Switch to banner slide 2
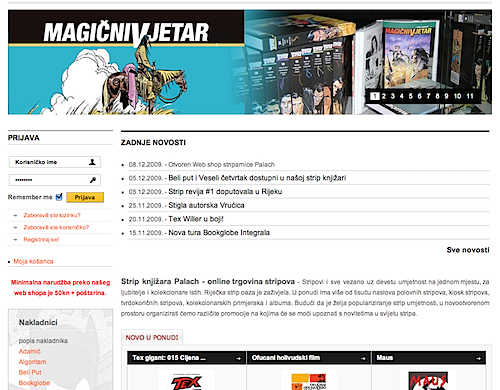Viewport: 500px width, 390px height. 384,96
